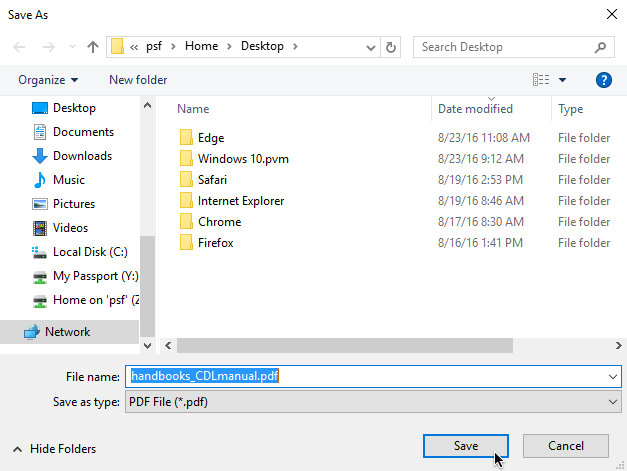
Task: Sort by the Date modified column header
Action: tap(475, 109)
